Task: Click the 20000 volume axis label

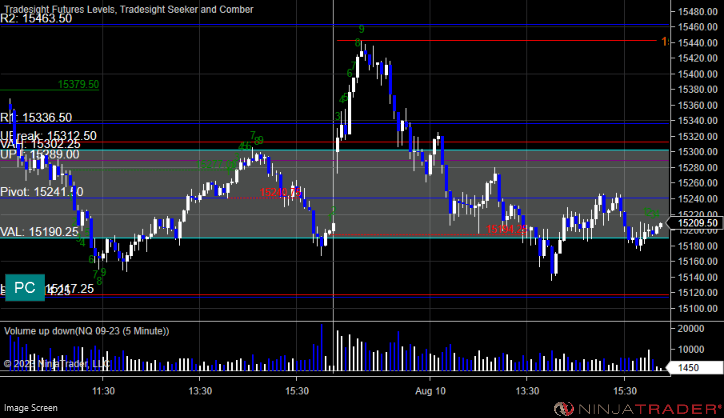Action: 691,329
